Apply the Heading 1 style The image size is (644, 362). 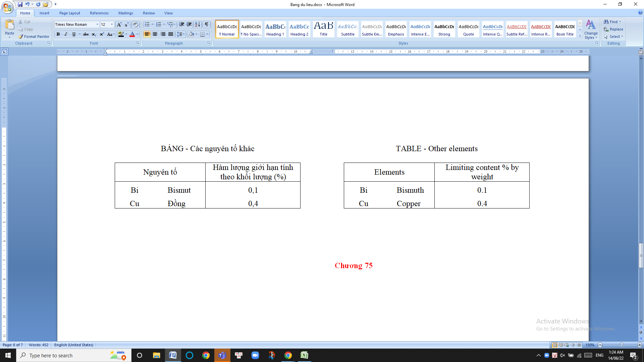tap(275, 29)
